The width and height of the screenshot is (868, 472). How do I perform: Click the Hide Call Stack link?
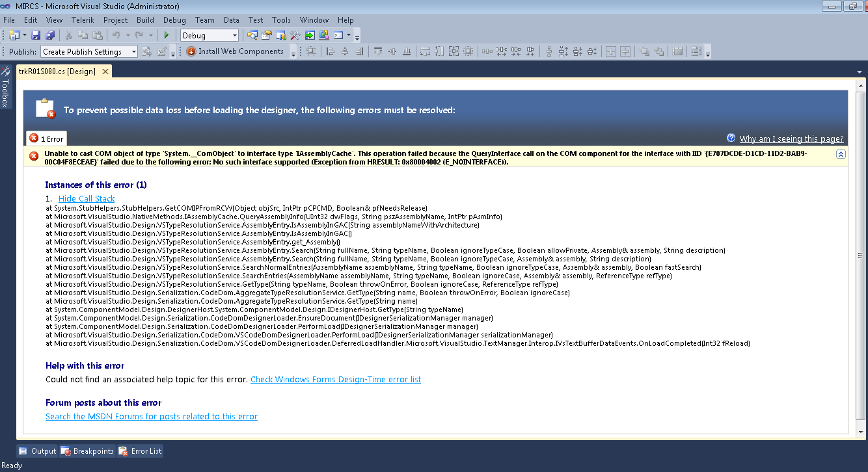pyautogui.click(x=87, y=199)
